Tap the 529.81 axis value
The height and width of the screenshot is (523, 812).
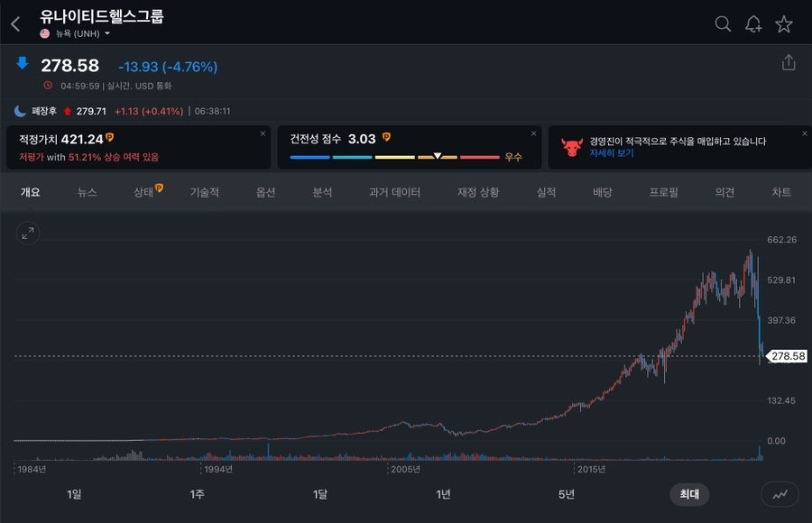point(781,280)
